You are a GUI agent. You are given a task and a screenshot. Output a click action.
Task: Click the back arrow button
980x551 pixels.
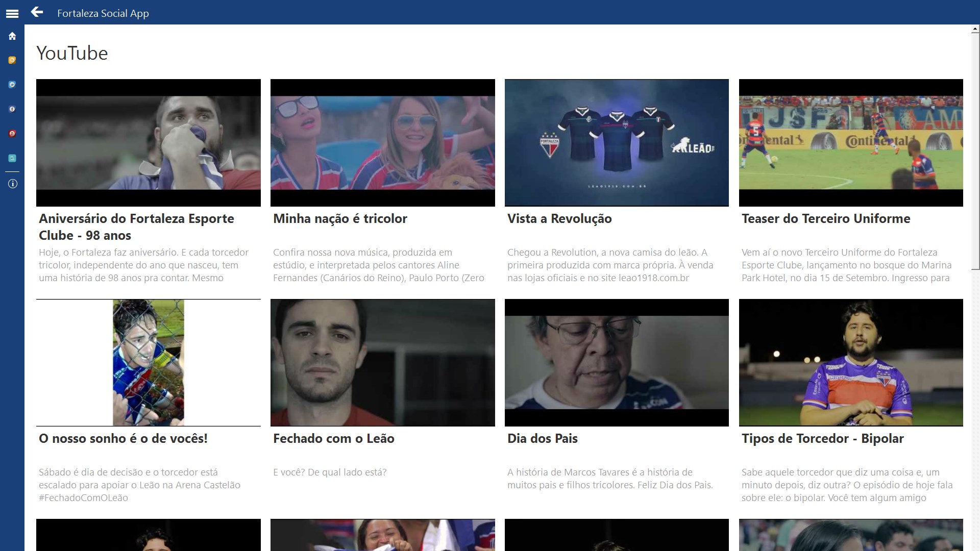click(x=37, y=12)
